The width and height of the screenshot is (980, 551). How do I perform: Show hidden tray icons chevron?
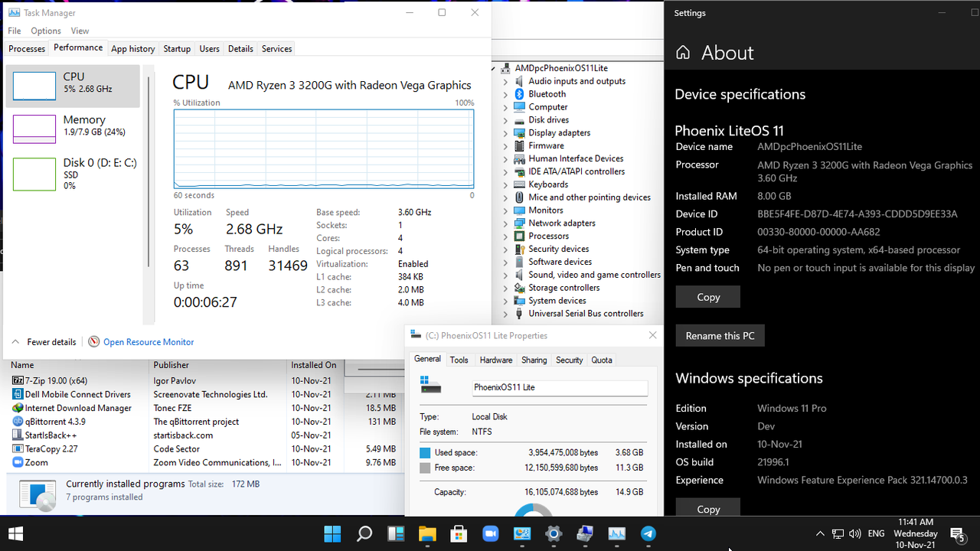click(820, 533)
